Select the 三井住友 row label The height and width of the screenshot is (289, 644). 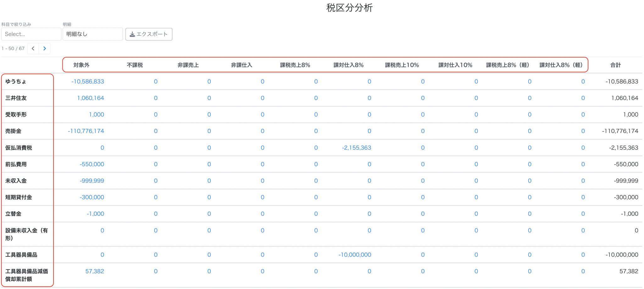point(16,98)
